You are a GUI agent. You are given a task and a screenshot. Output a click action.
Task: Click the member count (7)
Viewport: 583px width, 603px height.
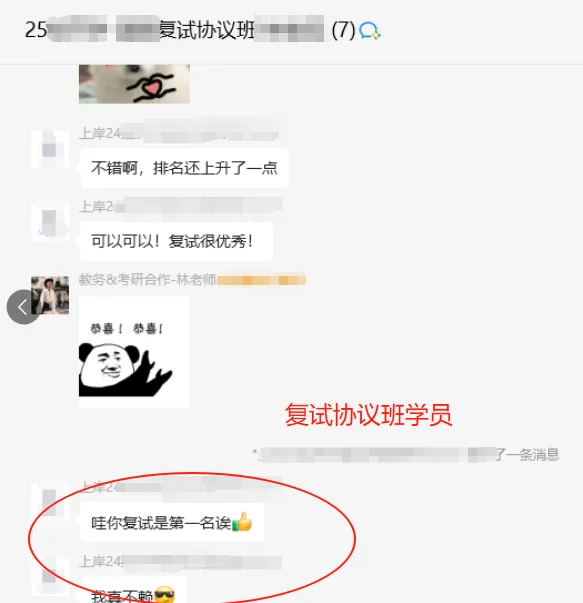click(343, 30)
